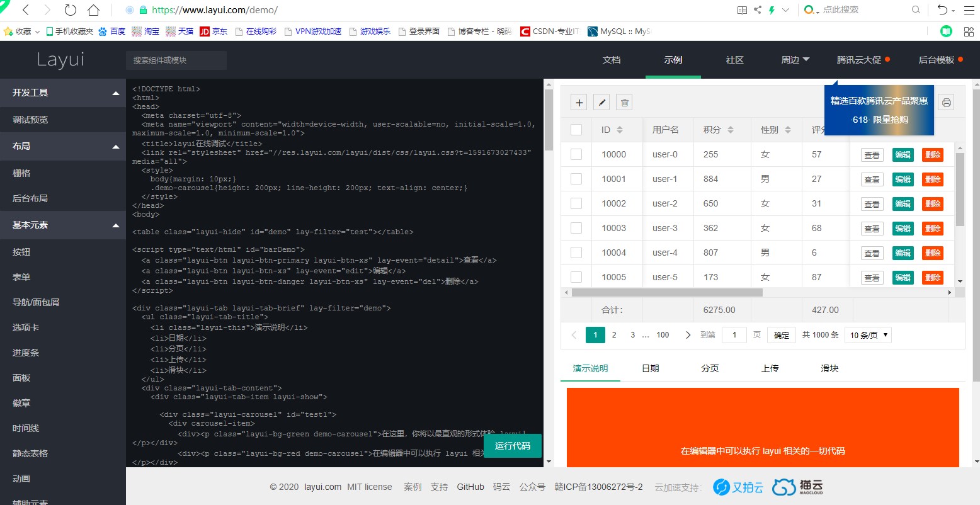Open the GitHub footer link

point(470,487)
